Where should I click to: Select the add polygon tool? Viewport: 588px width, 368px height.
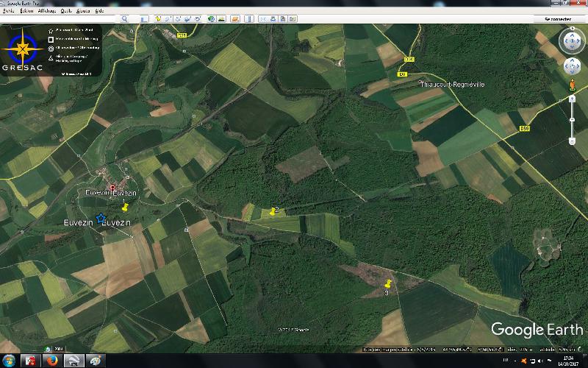point(168,19)
